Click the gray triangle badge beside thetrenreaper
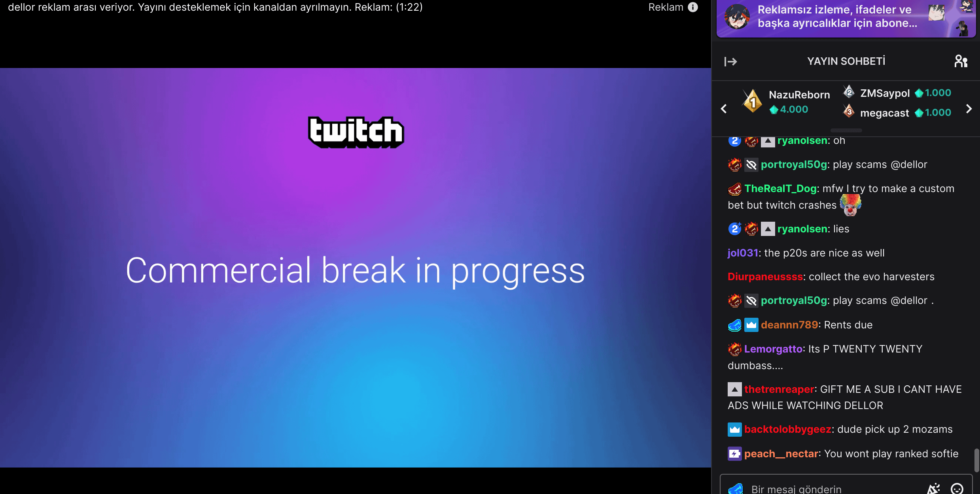Image resolution: width=980 pixels, height=494 pixels. (x=735, y=389)
